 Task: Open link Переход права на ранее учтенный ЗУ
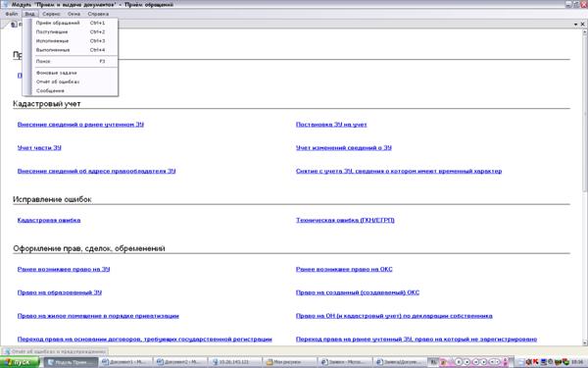coord(416,340)
